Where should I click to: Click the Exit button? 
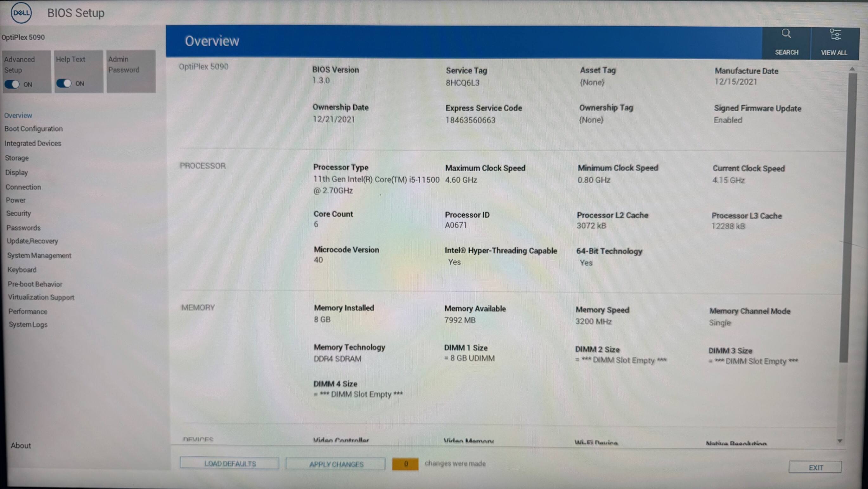(815, 467)
